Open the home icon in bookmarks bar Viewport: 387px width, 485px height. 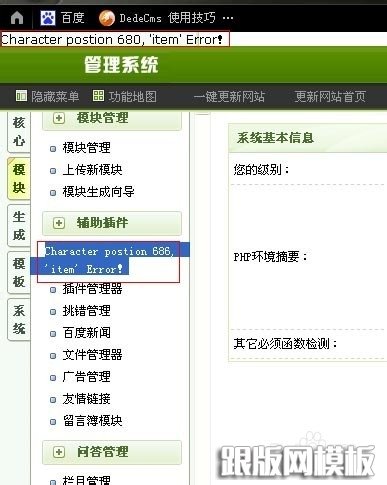[17, 18]
